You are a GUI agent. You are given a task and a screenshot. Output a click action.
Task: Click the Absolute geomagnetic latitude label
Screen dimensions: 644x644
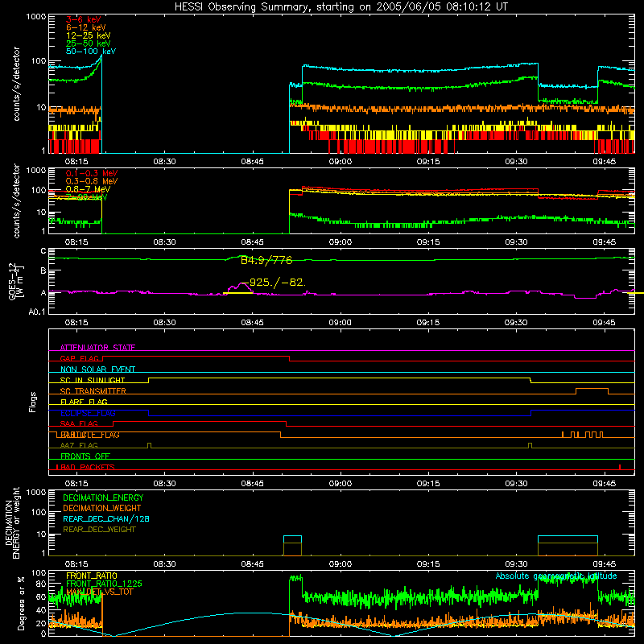coord(556,576)
